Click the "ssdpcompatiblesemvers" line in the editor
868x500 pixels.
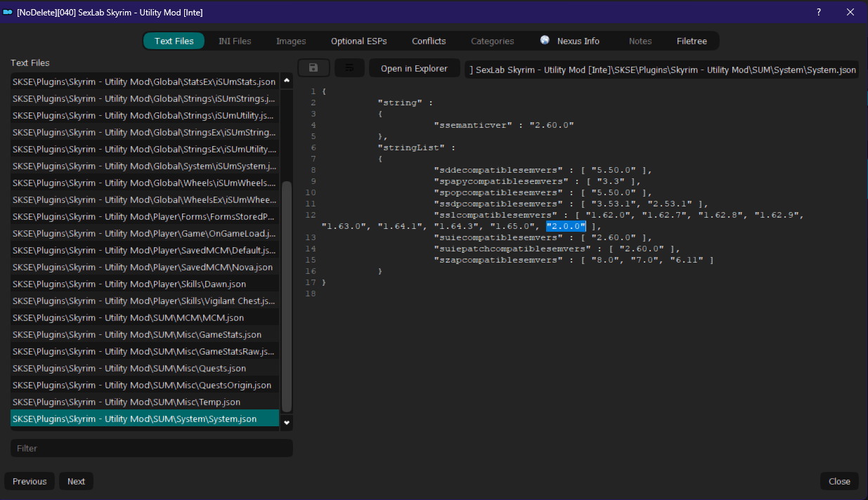pyautogui.click(x=571, y=204)
